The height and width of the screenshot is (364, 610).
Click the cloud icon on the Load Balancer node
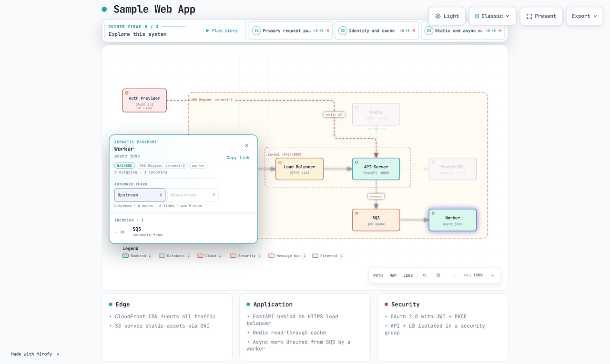point(280,162)
